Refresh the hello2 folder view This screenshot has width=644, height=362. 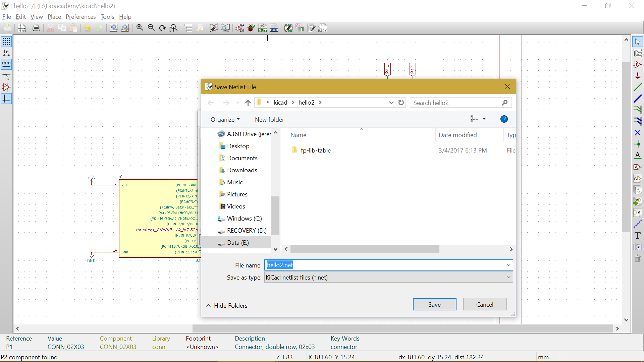tap(401, 103)
